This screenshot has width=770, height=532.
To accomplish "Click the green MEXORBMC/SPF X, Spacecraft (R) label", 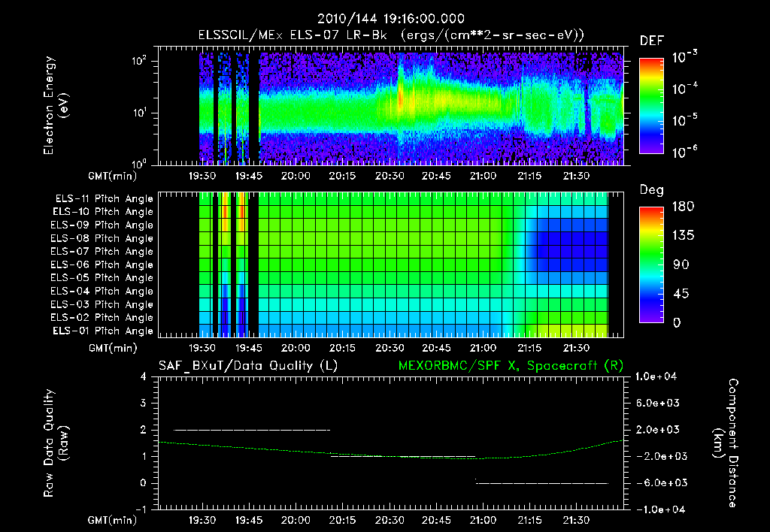I will (511, 366).
